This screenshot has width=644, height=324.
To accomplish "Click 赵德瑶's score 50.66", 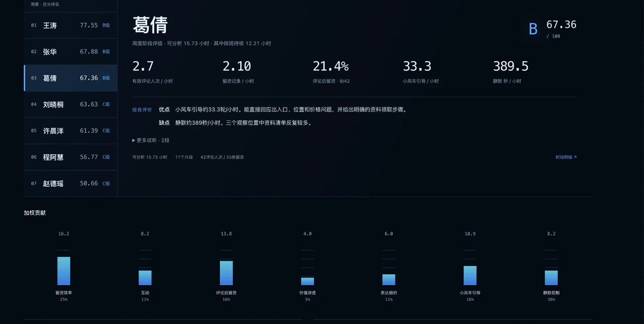I will pos(89,183).
